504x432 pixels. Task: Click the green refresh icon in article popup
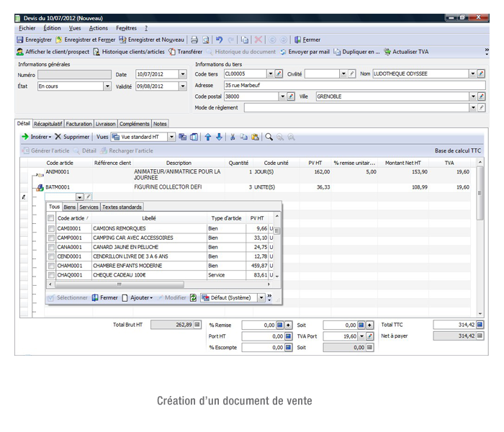[x=193, y=297]
